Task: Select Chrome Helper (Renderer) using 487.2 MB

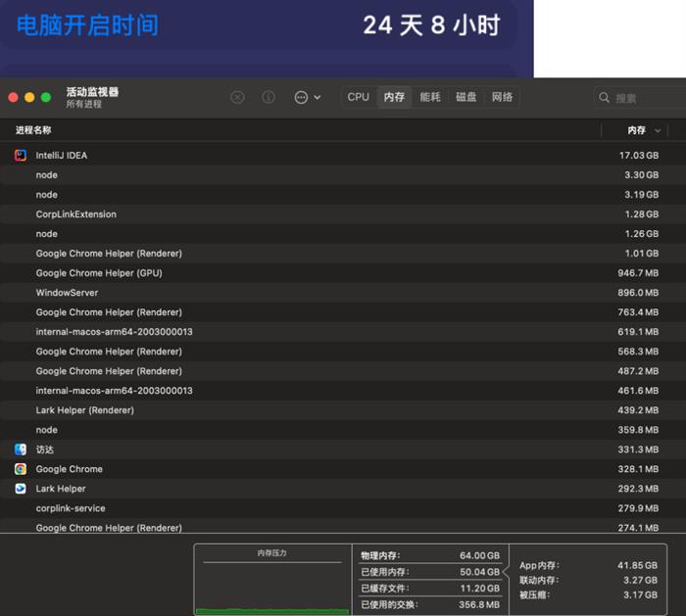Action: (x=343, y=371)
